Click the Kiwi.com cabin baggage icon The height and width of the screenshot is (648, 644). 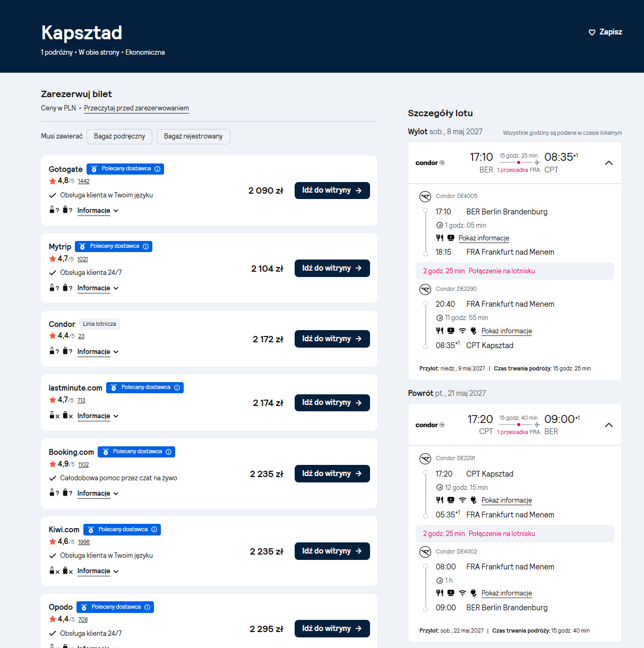point(52,571)
